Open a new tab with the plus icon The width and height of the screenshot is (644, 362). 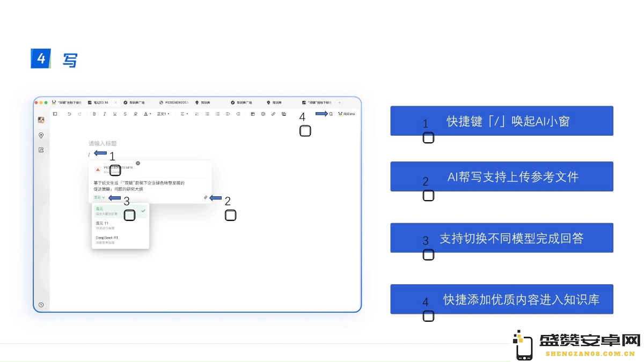(x=339, y=102)
